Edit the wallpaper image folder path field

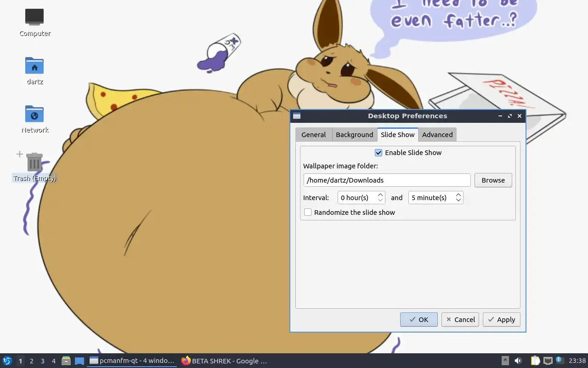point(387,180)
